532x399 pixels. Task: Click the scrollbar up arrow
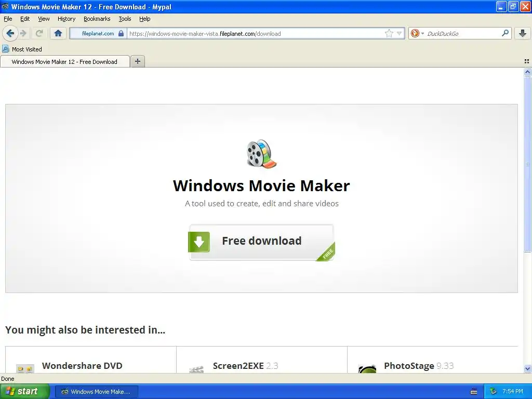point(527,72)
